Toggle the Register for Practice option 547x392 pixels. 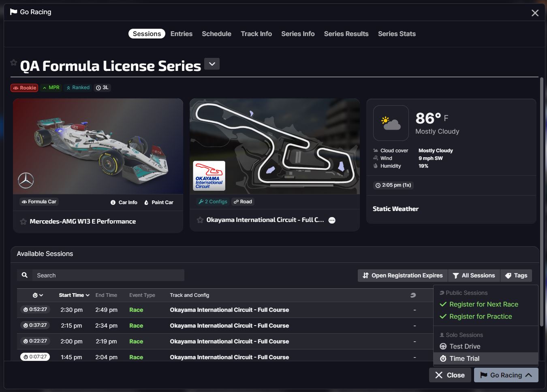(x=481, y=316)
